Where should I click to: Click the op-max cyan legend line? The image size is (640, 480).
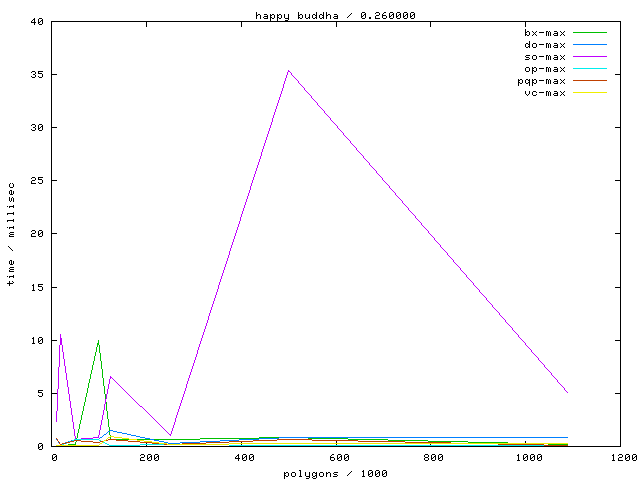[x=589, y=69]
